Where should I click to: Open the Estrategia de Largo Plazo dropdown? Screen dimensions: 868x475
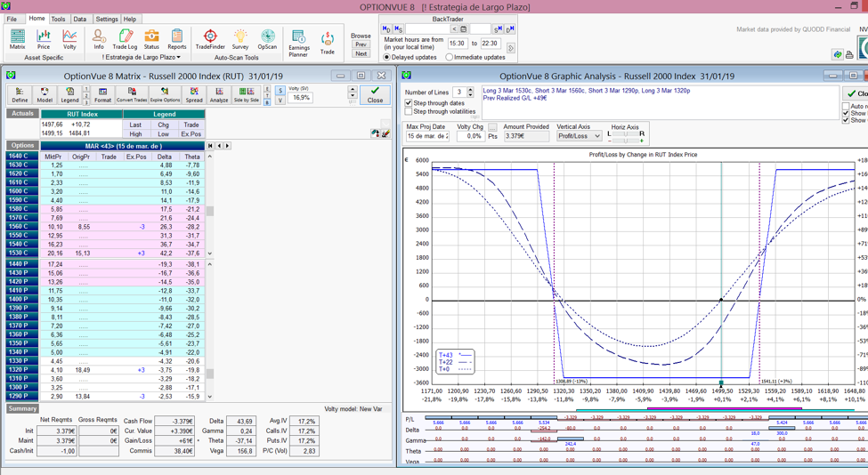click(142, 57)
